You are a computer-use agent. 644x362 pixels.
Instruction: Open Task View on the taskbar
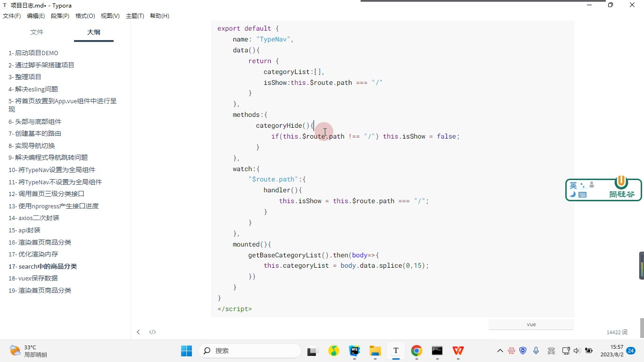[312, 351]
